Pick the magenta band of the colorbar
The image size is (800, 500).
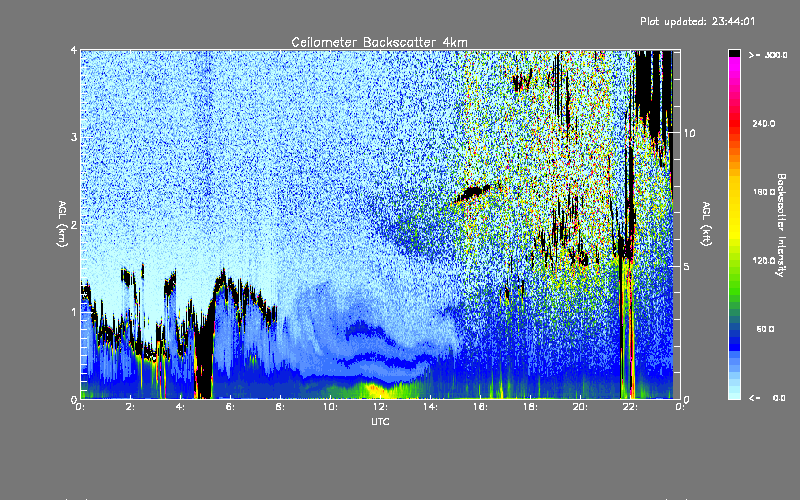734,66
